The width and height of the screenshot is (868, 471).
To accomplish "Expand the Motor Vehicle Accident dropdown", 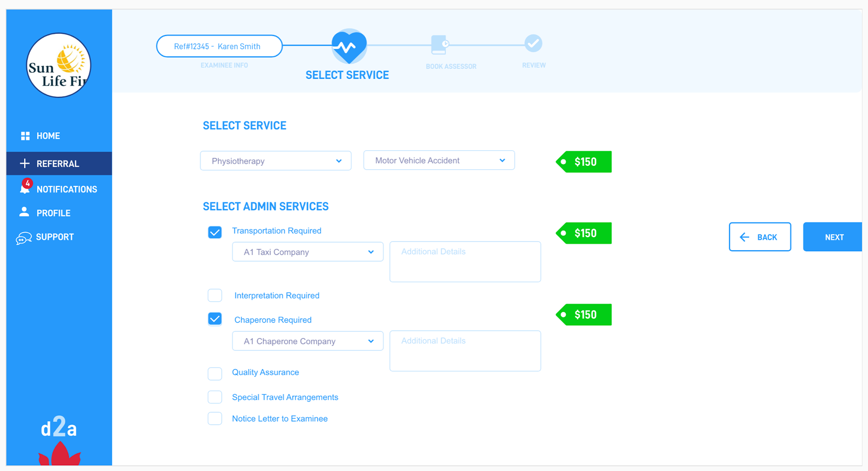I will (x=439, y=161).
